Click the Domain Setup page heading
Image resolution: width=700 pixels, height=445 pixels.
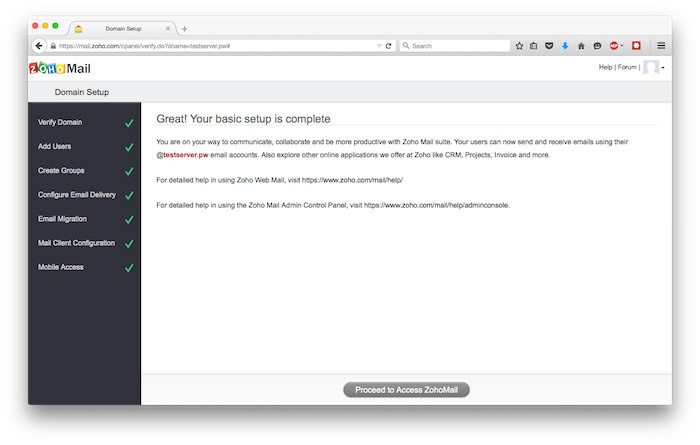82,92
